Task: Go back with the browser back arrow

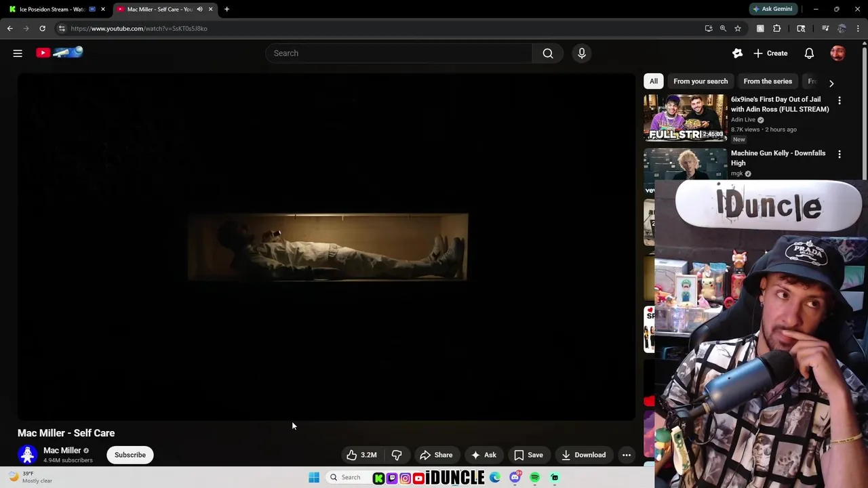Action: (x=10, y=28)
